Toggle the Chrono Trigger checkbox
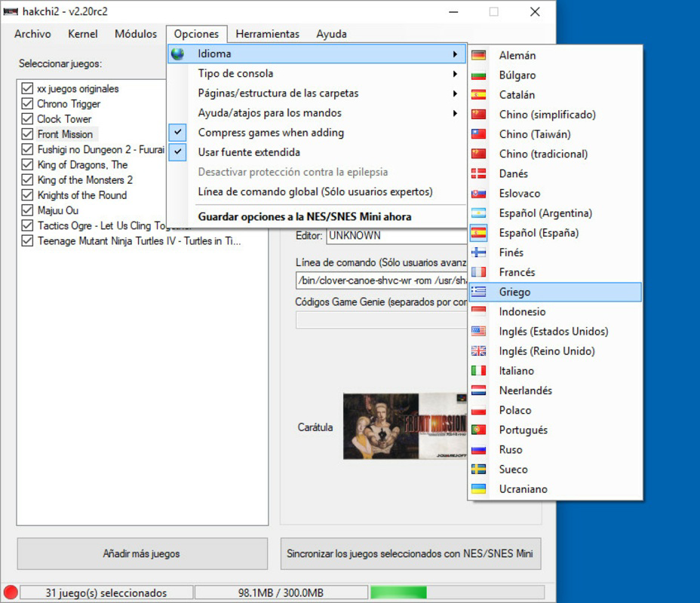700x603 pixels. [x=27, y=103]
